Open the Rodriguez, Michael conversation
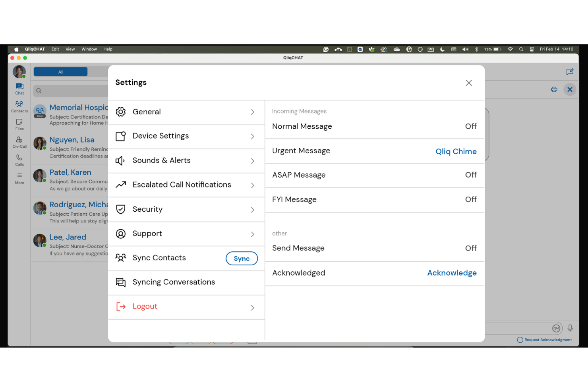This screenshot has width=588, height=392. coord(70,213)
